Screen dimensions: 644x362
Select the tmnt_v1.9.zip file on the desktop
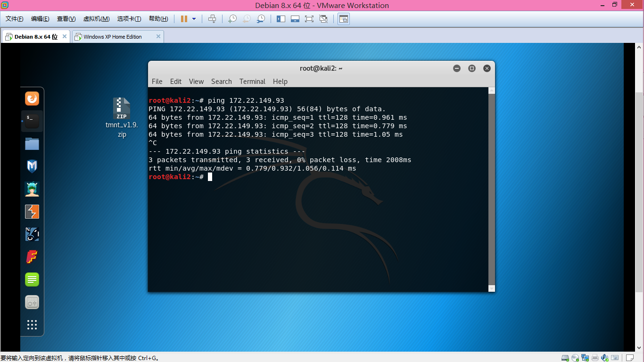(122, 117)
